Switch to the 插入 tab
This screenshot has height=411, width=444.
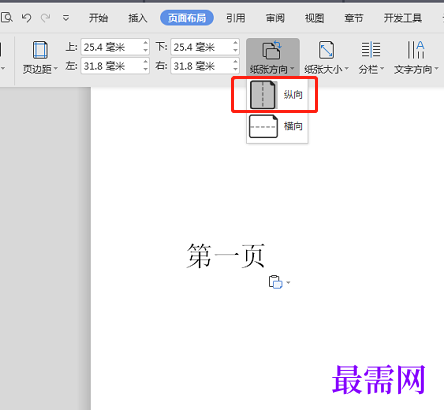coord(138,18)
